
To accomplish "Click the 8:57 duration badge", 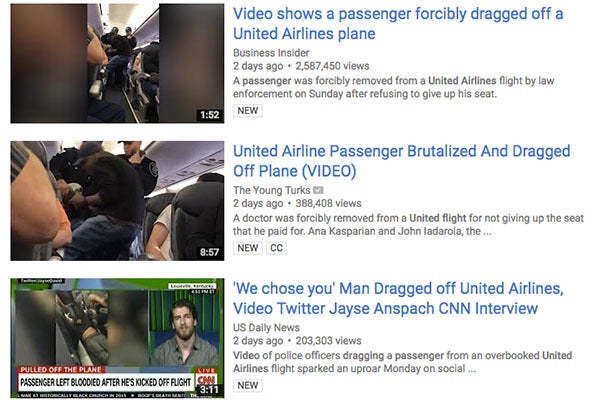I will point(209,252).
